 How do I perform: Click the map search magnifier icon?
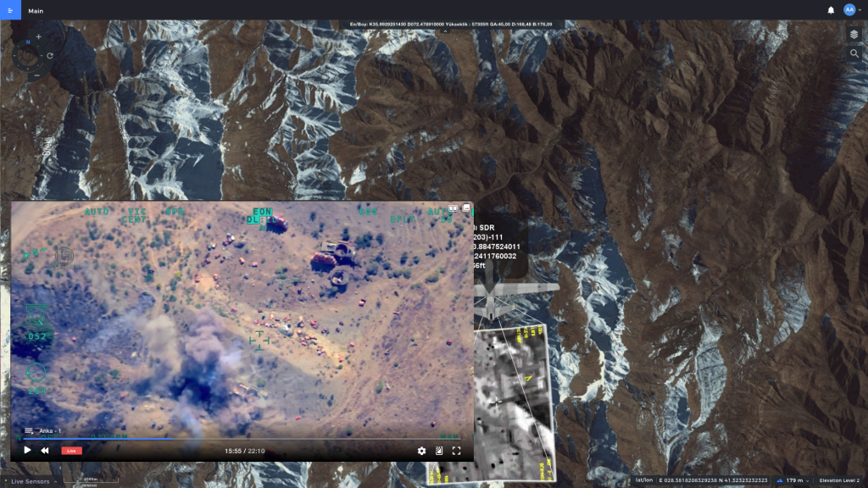point(854,53)
